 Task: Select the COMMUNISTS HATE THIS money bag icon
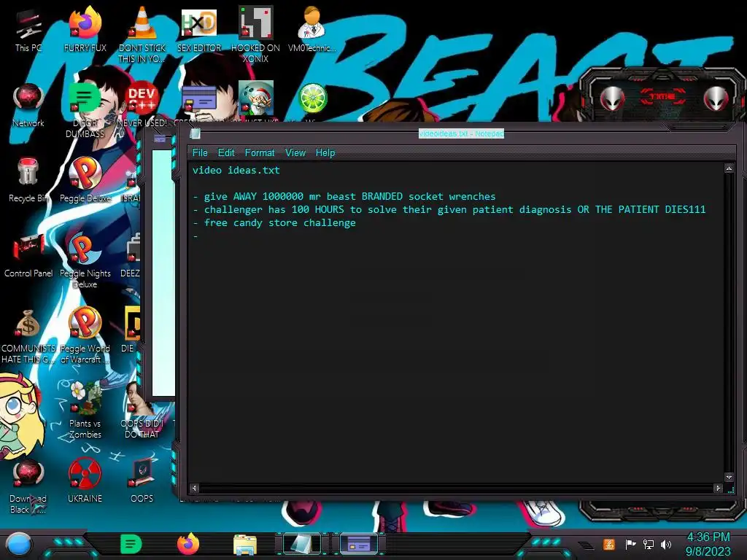point(28,335)
